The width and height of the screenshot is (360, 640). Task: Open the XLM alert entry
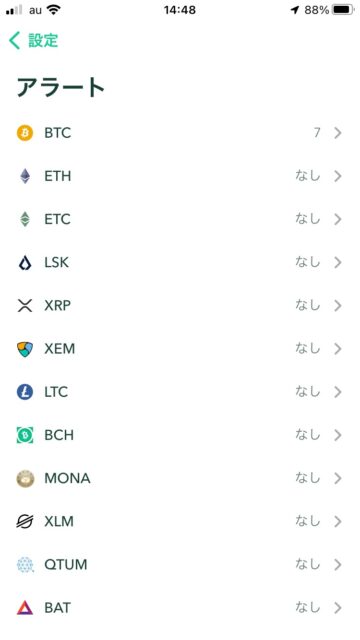[x=180, y=522]
